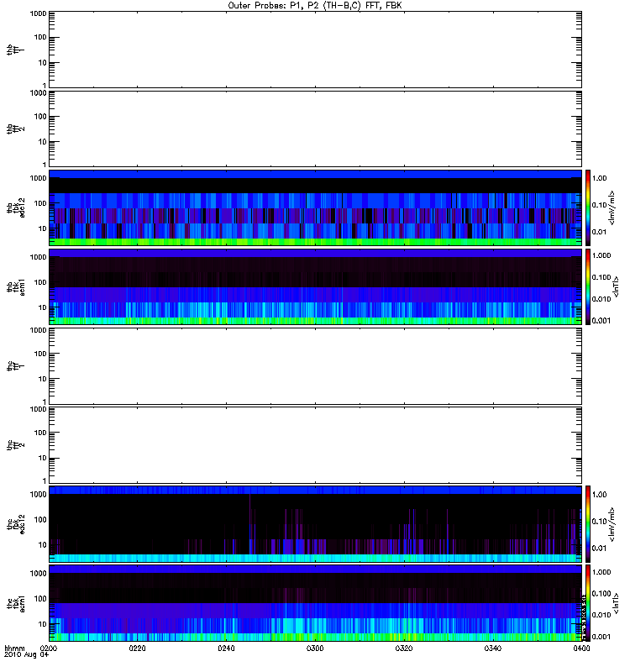This screenshot has width=630, height=672.
Task: Click the 'thb fbk scm1' y-axis panel label
Action: click(x=16, y=287)
